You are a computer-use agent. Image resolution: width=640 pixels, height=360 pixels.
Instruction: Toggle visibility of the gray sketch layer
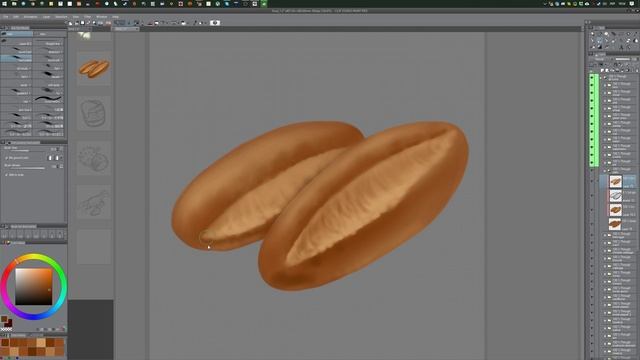tap(592, 196)
